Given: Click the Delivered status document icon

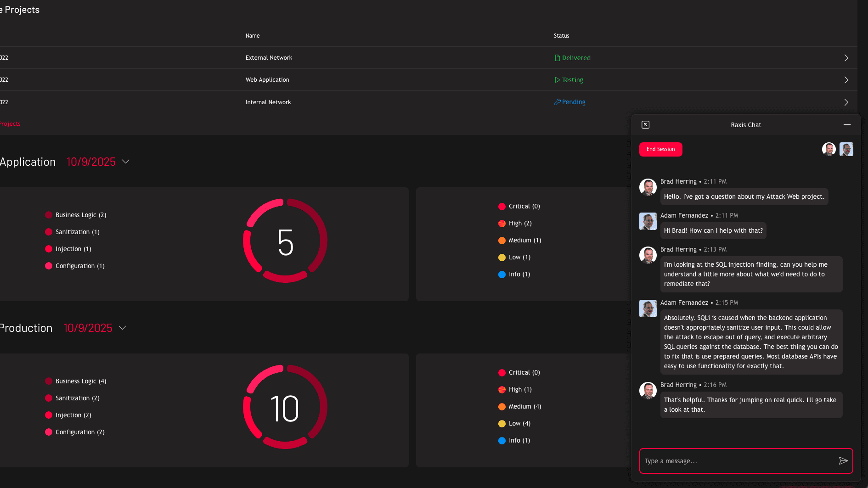Looking at the screenshot, I should (x=557, y=58).
